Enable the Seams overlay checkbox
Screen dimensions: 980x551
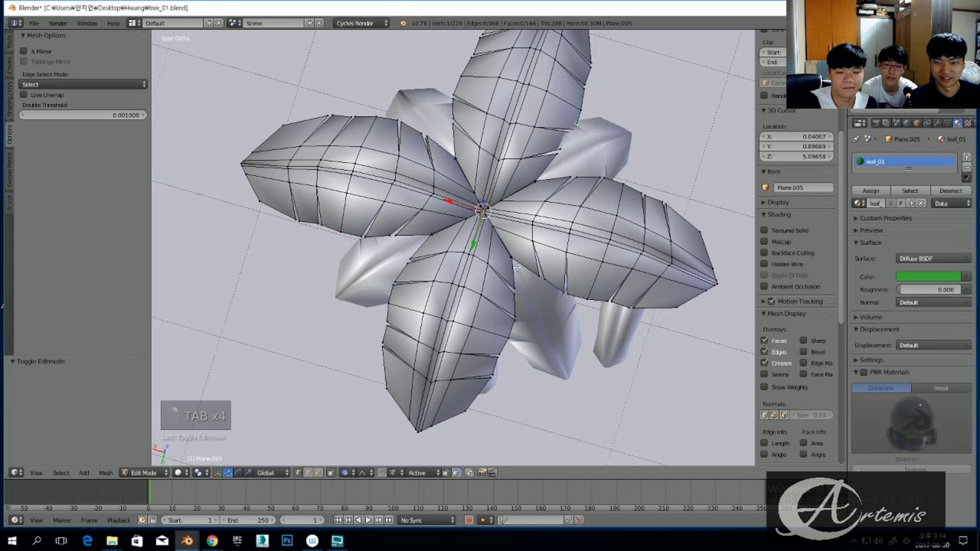pyautogui.click(x=764, y=374)
